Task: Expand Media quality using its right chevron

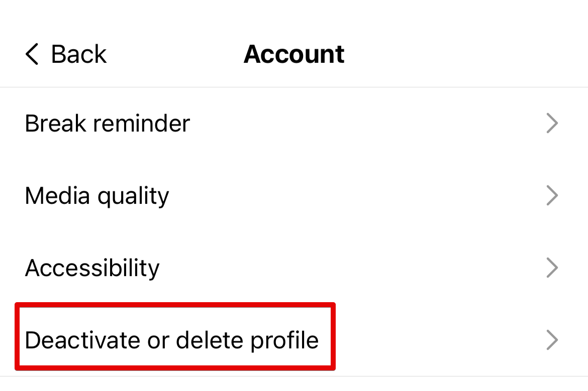Action: 552,196
